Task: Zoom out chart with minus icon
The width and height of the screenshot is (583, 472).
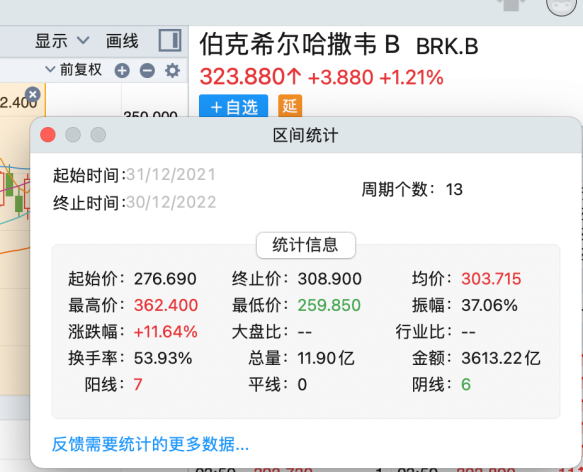Action: [x=147, y=70]
